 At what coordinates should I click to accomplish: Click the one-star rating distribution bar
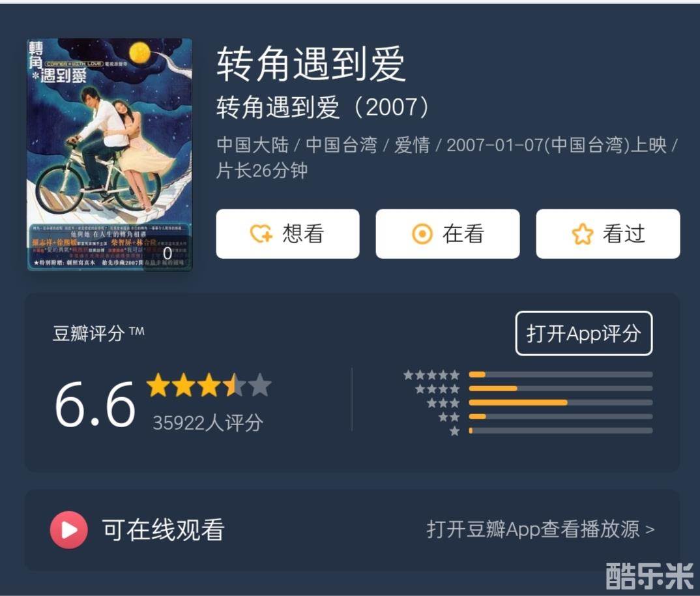tap(561, 430)
